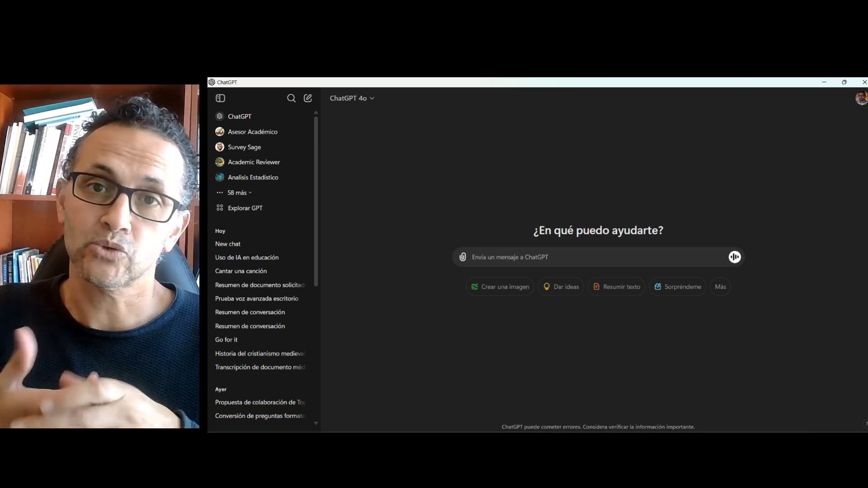Open the search chats magnifier icon
This screenshot has height=488, width=868.
point(291,98)
